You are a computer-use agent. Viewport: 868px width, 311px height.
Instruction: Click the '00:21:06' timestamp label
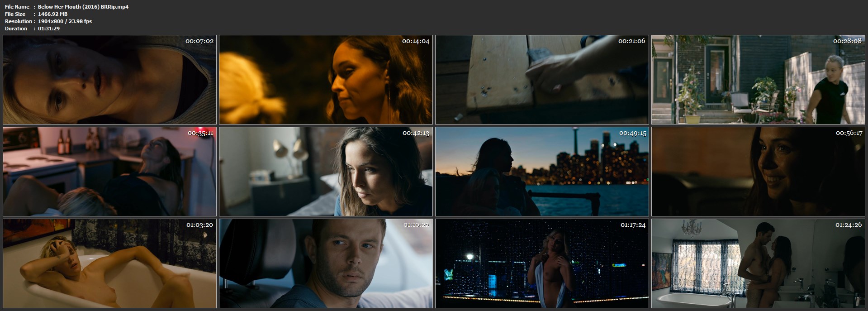click(x=632, y=41)
